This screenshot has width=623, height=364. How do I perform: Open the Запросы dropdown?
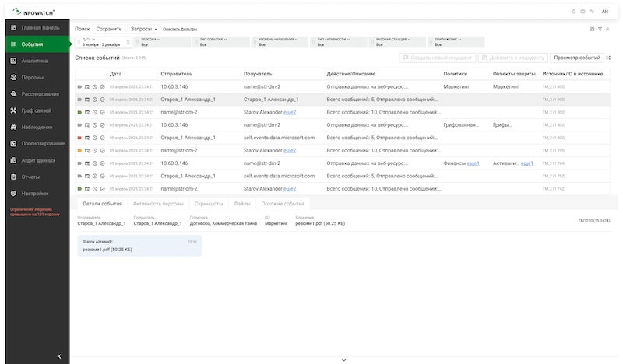click(143, 29)
